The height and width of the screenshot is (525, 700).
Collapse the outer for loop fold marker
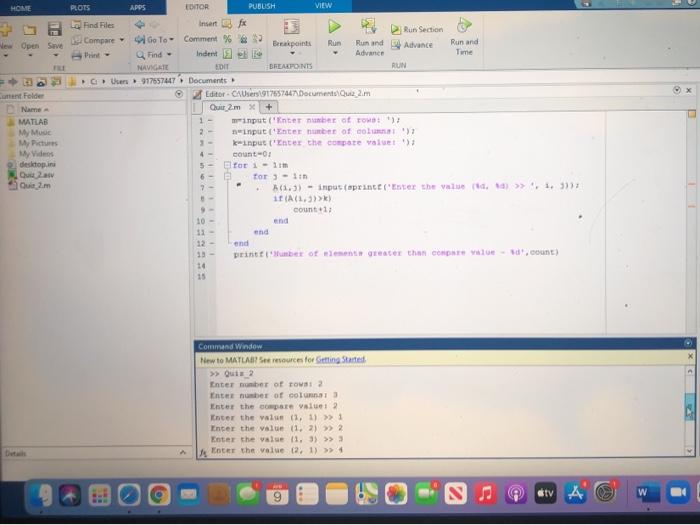227,165
